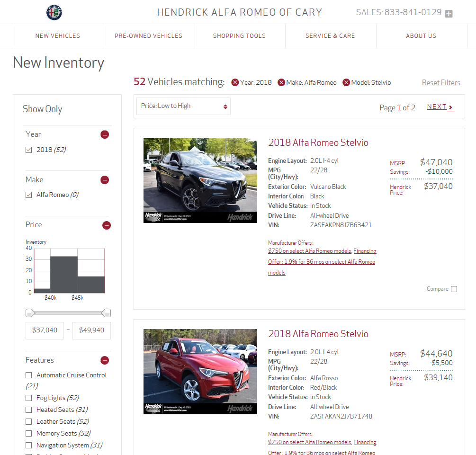Collapse the Price filter section
Image resolution: width=476 pixels, height=455 pixels.
107,225
